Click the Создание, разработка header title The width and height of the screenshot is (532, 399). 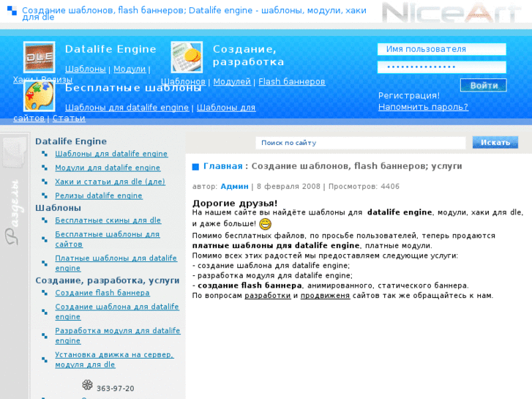[248, 56]
